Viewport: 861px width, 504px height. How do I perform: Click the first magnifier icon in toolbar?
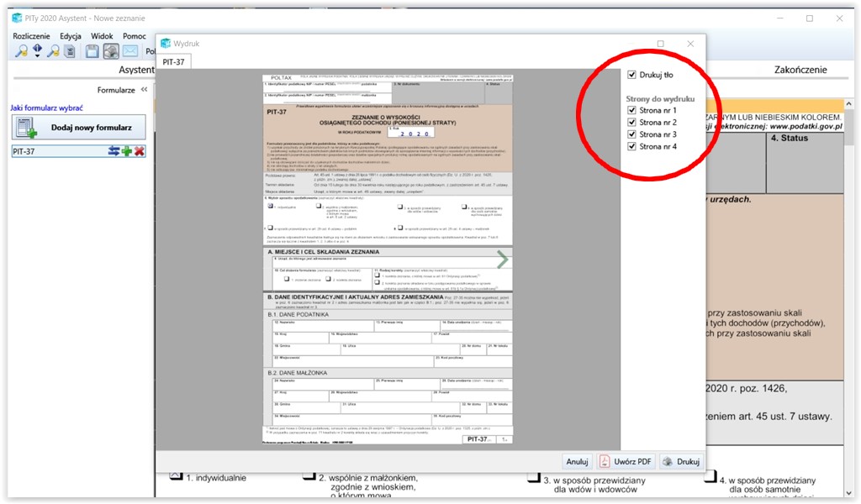[x=21, y=52]
